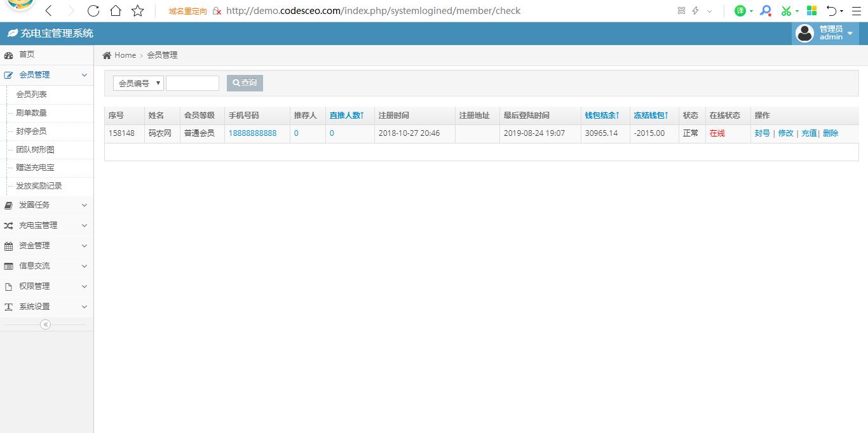868x433 pixels.
Task: Open the 赠送充电宝 submenu item
Action: (x=35, y=168)
